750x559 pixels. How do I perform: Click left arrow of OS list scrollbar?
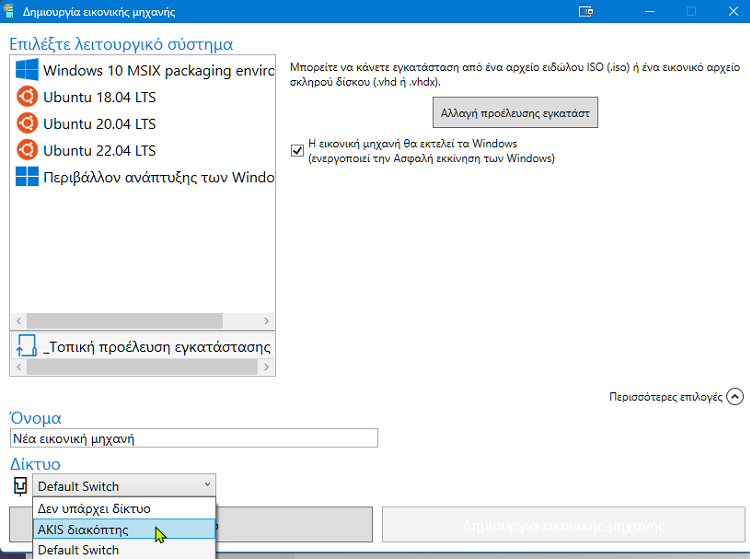(x=19, y=321)
